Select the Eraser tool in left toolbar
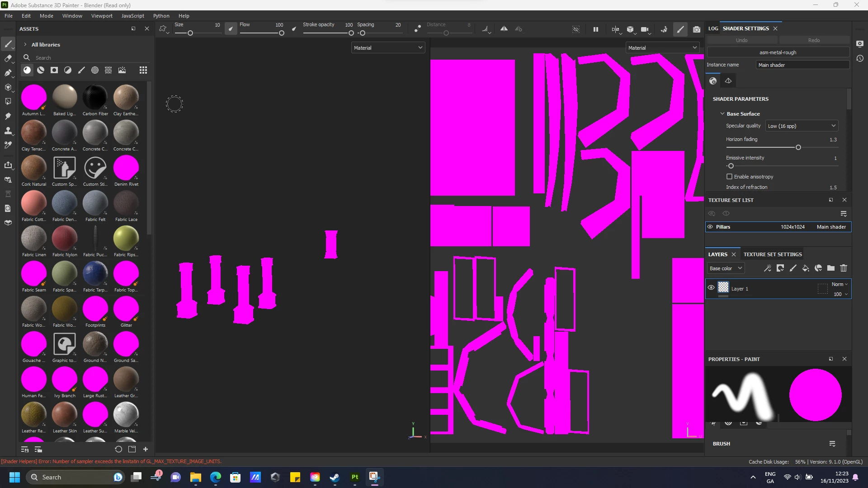 click(8, 58)
